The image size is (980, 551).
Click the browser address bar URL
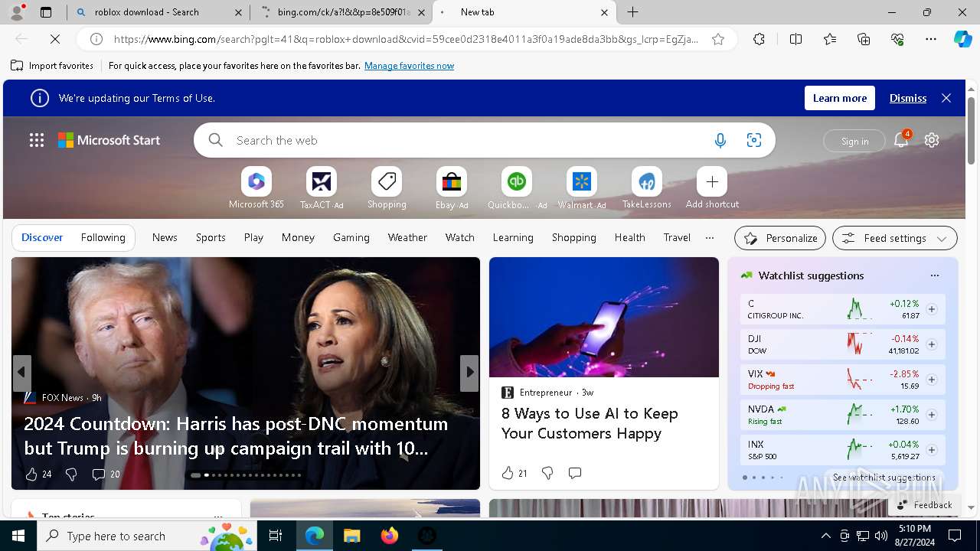(x=406, y=39)
